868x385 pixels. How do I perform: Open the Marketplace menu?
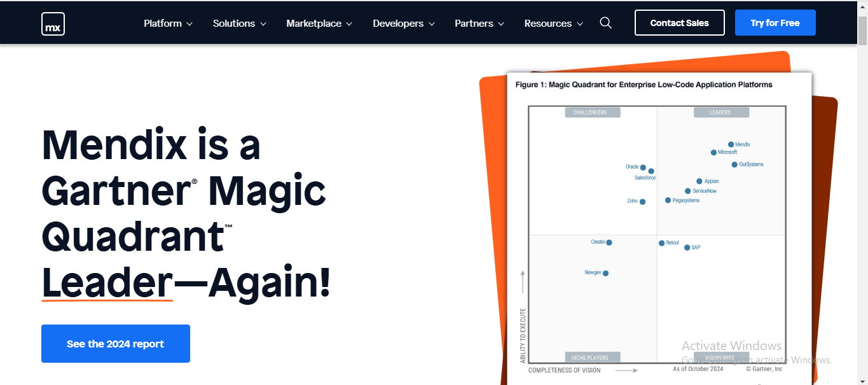click(x=319, y=24)
